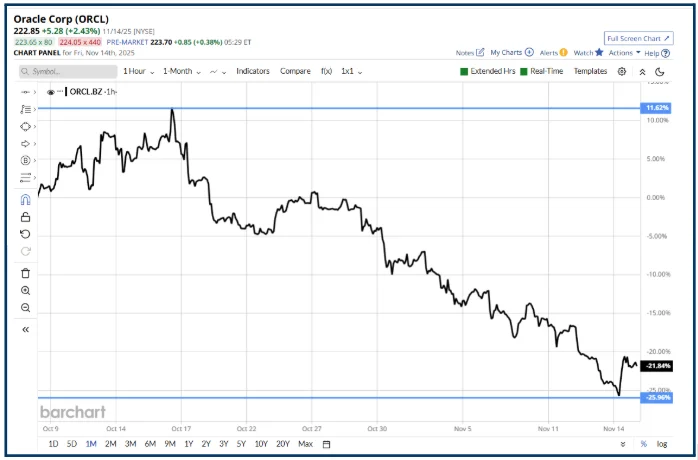
Task: Select 20Y time range
Action: click(x=283, y=444)
